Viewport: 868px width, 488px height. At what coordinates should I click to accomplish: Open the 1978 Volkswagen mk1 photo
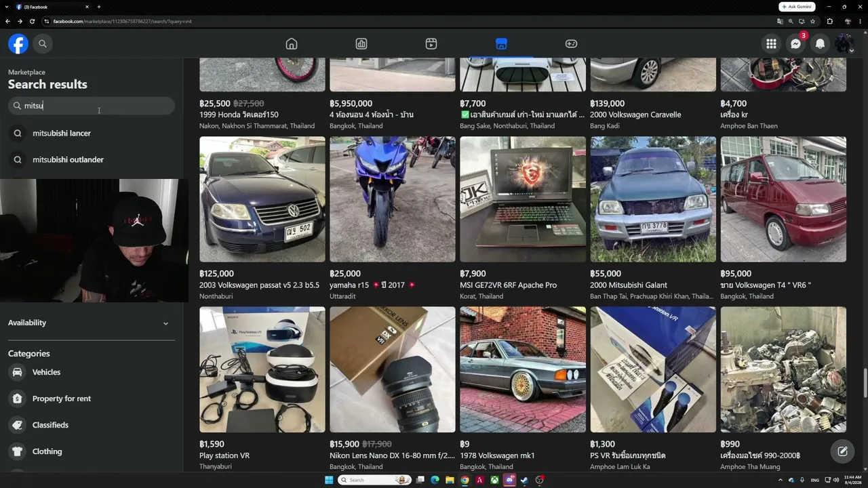tap(523, 369)
